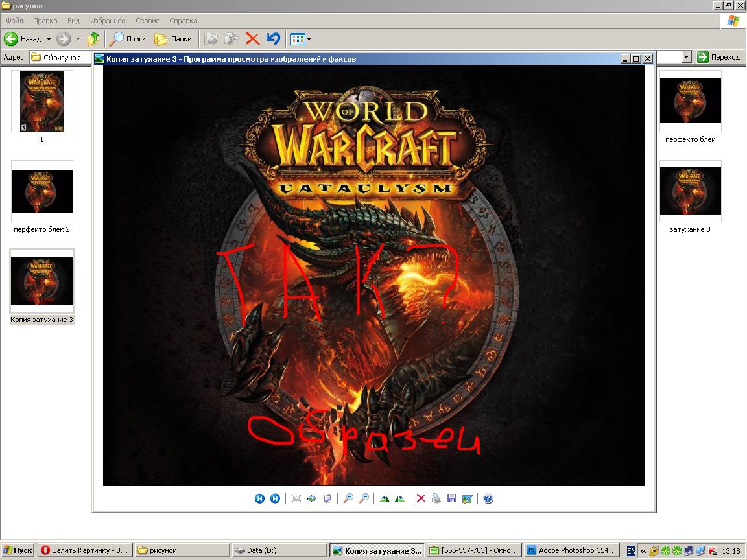The width and height of the screenshot is (747, 560).
Task: Delete file via Explorer toolbar red X
Action: pos(252,39)
